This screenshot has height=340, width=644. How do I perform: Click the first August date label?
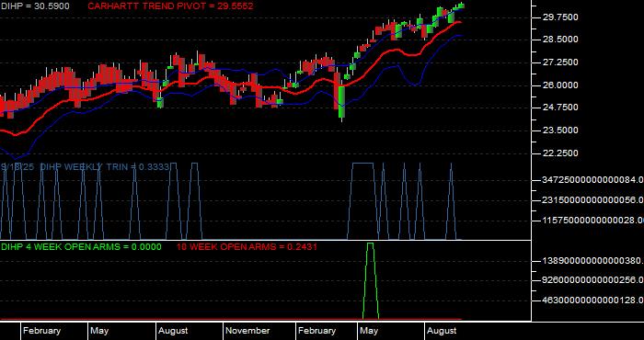tap(173, 331)
